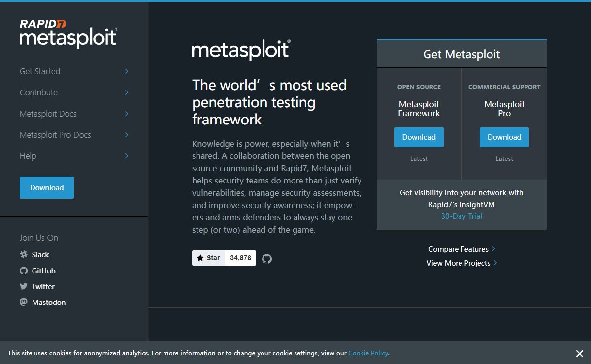Image resolution: width=591 pixels, height=364 pixels.
Task: Click the Twitter bird icon
Action: [x=24, y=286]
